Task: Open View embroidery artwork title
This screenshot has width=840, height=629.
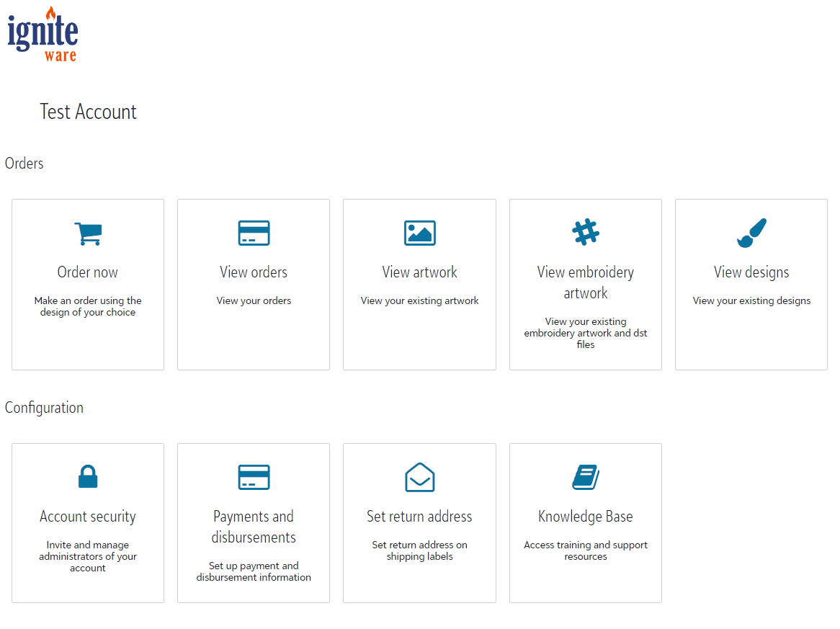Action: click(586, 282)
